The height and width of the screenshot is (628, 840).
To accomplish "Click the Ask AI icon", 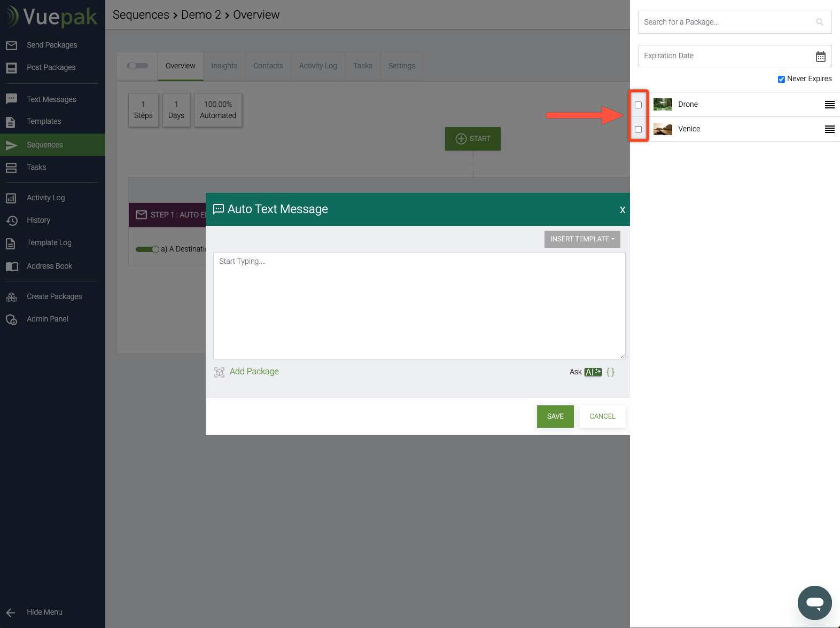I will coord(593,372).
